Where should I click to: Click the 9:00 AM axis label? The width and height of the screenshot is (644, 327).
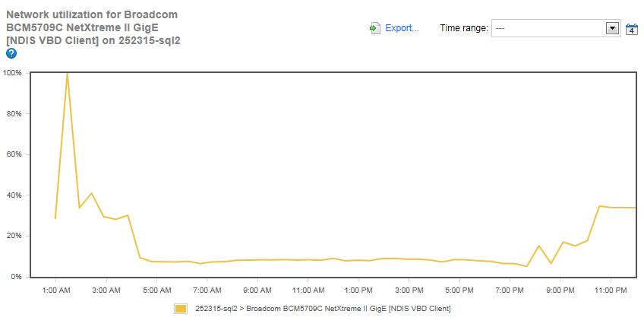[x=257, y=290]
